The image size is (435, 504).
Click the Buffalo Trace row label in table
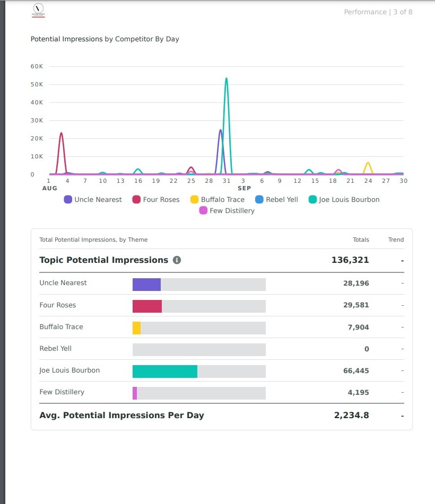point(61,327)
